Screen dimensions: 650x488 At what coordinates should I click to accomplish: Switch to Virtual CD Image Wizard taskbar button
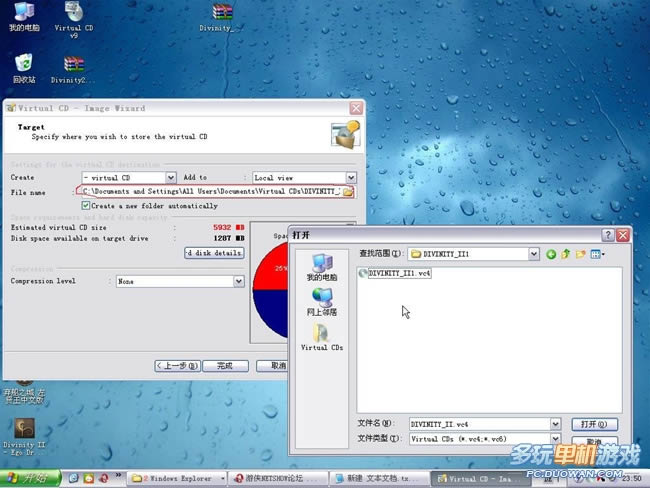pos(480,478)
